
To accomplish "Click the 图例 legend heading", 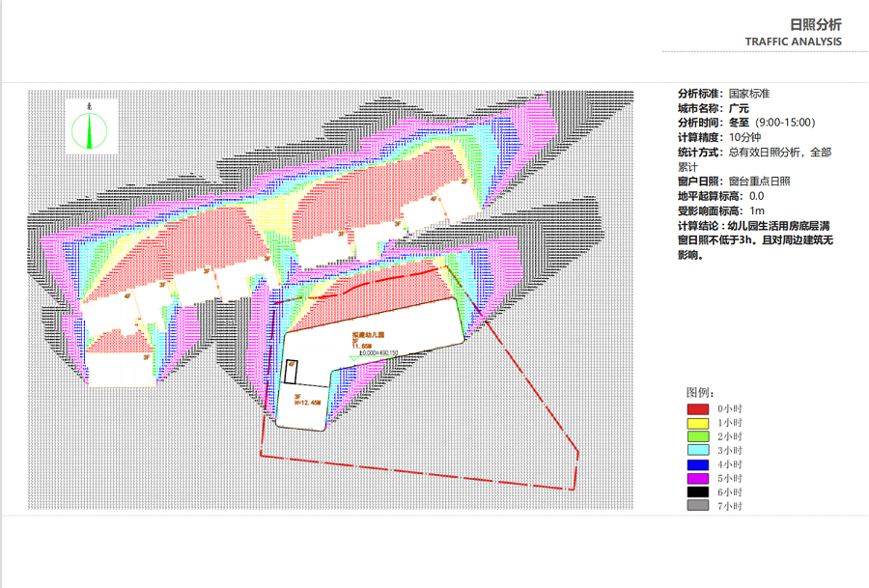I will pyautogui.click(x=700, y=393).
